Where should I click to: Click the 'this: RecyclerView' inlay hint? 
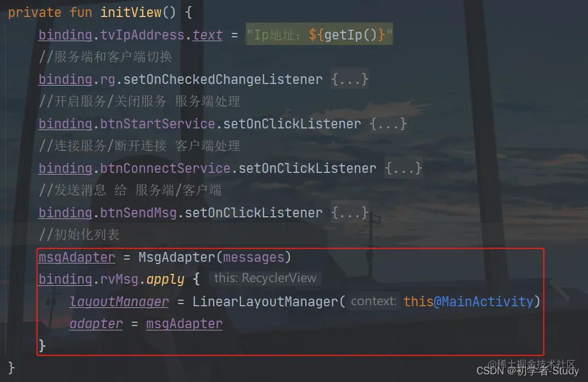click(265, 278)
